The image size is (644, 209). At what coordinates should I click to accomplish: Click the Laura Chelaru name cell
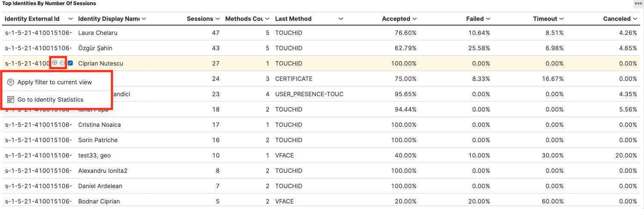98,33
